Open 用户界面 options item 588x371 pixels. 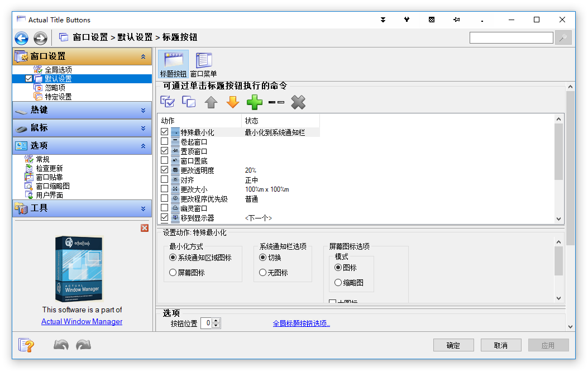click(49, 195)
